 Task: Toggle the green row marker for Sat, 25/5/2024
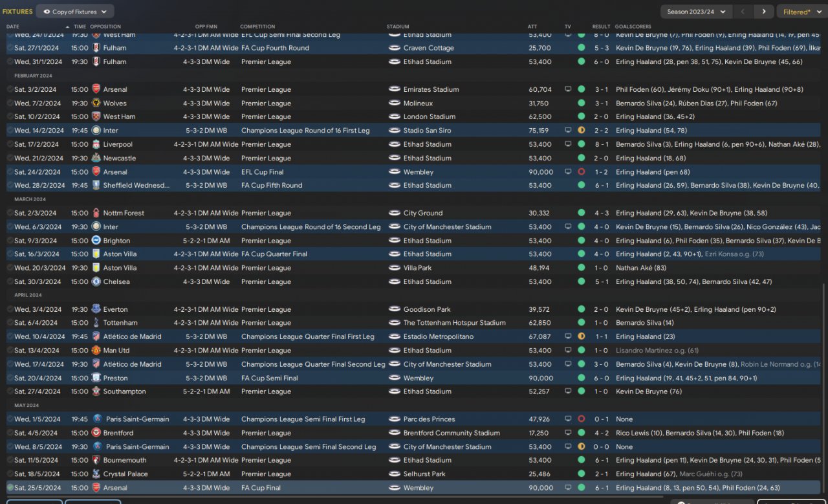pos(10,488)
